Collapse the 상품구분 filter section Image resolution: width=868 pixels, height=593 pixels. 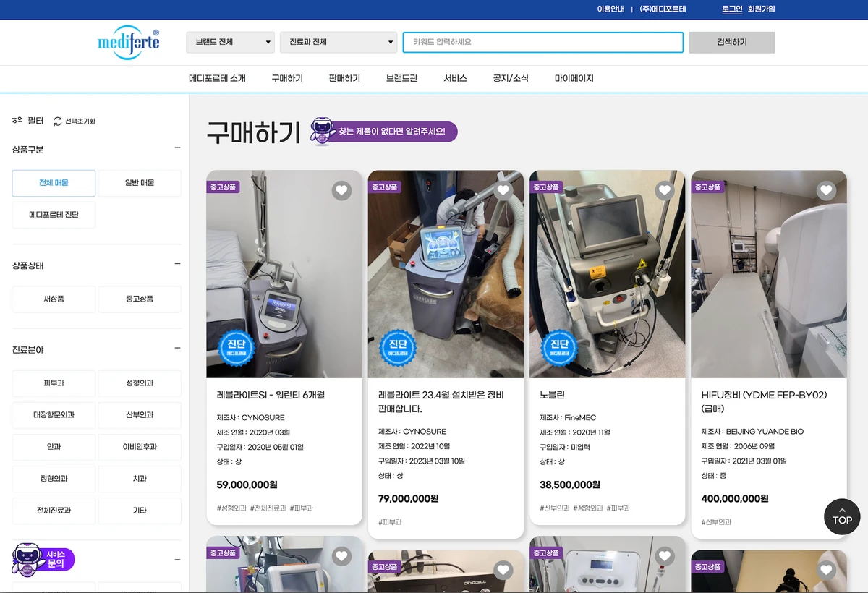[x=177, y=148]
